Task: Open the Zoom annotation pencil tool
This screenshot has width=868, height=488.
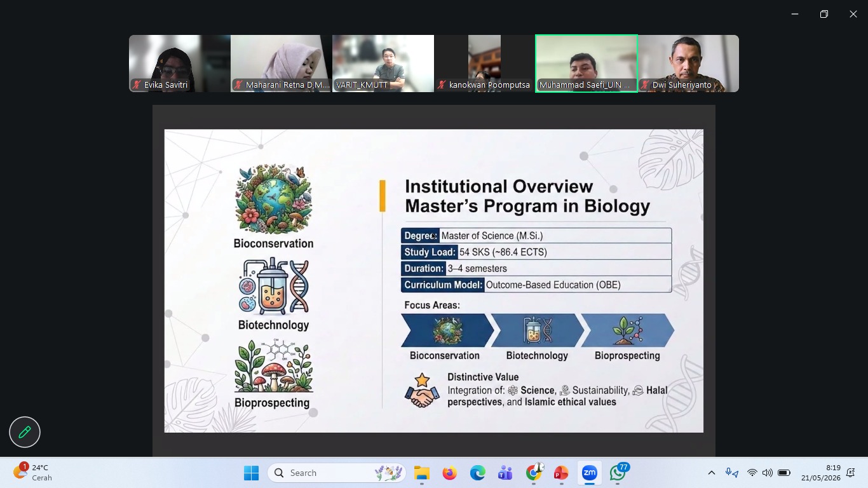Action: pos(25,433)
